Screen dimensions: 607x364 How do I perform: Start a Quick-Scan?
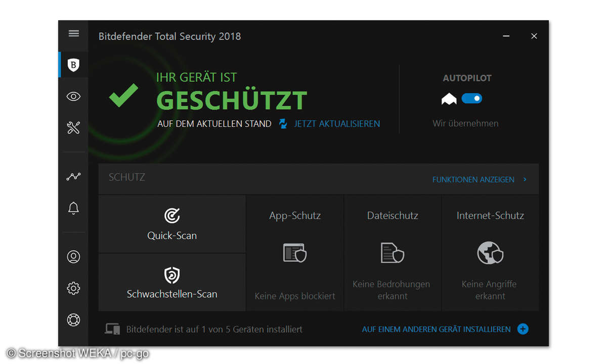[x=172, y=224]
